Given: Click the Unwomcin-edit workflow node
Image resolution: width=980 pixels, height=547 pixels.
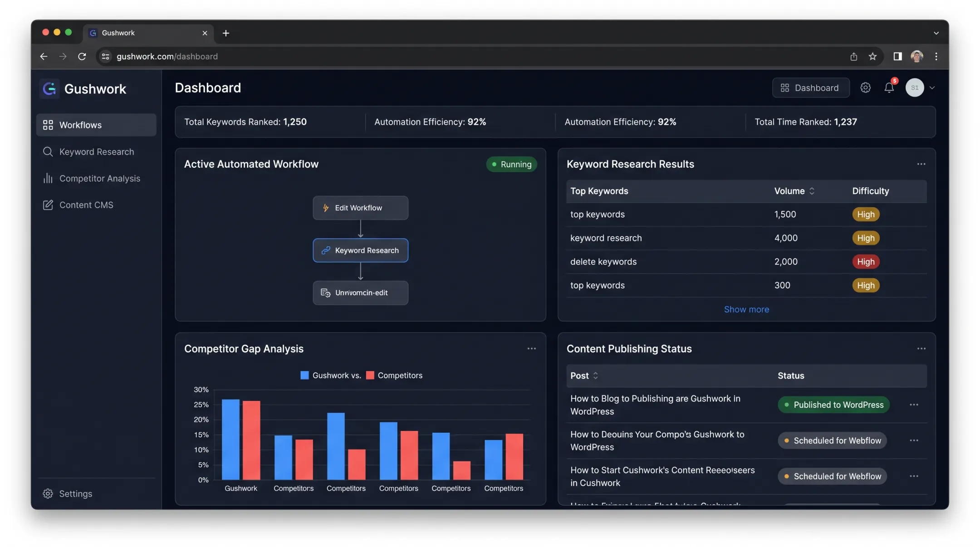Looking at the screenshot, I should (x=360, y=293).
